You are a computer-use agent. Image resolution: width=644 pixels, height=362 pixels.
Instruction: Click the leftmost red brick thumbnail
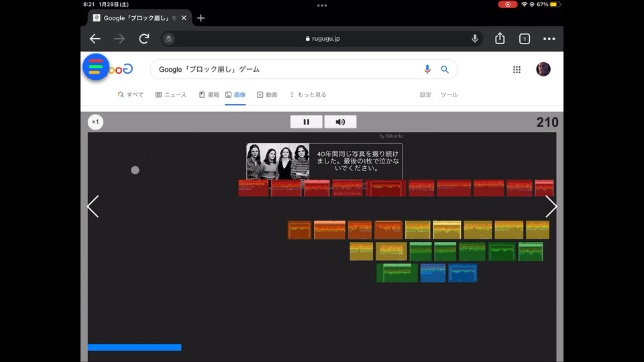point(254,188)
